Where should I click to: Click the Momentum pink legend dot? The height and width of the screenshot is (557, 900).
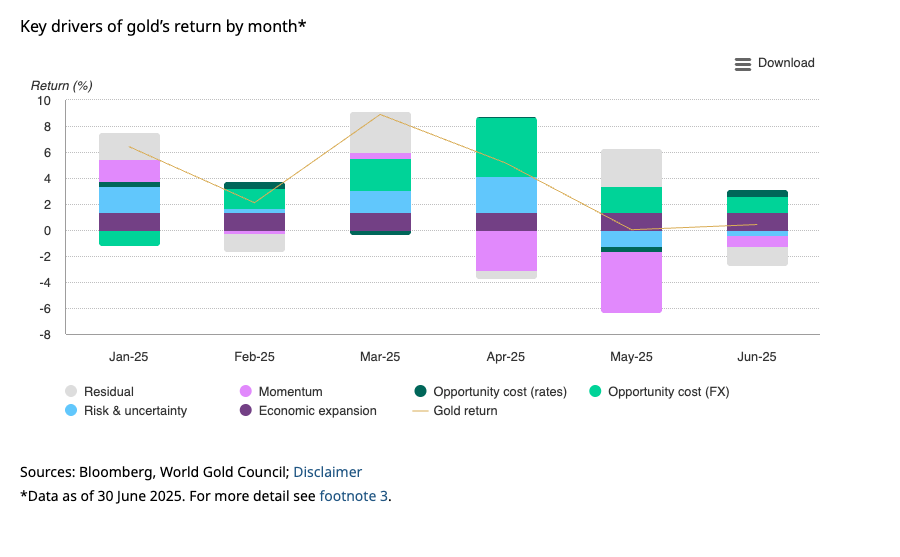click(x=246, y=392)
